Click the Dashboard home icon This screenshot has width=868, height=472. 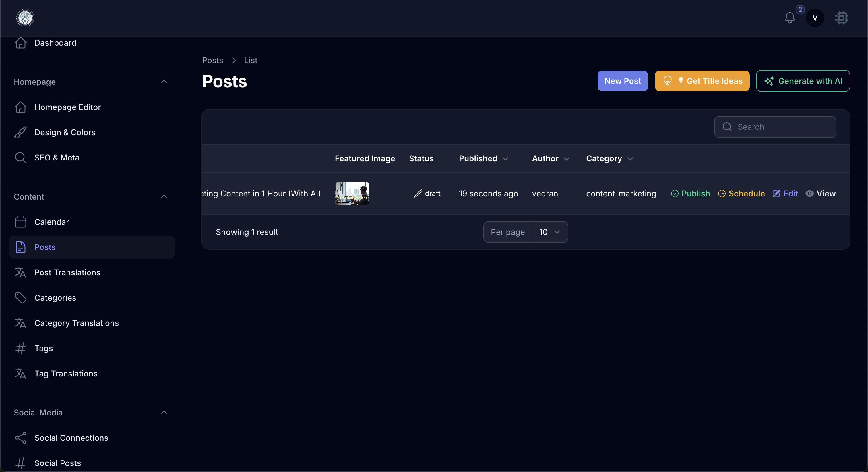point(21,43)
